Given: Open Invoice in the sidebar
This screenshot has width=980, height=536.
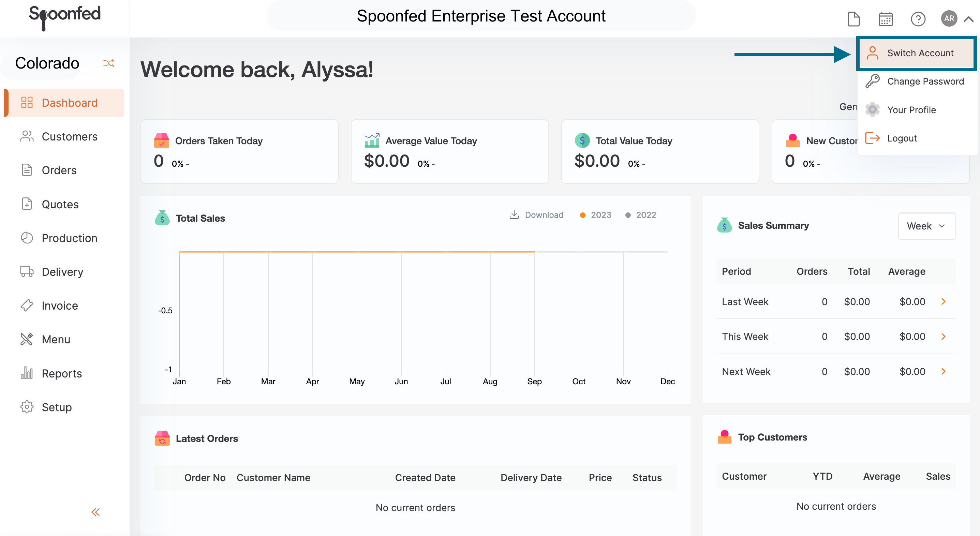Looking at the screenshot, I should [64, 306].
